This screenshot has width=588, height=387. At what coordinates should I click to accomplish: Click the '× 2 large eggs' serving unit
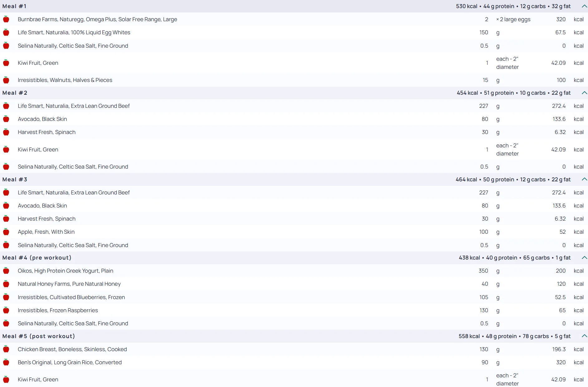513,19
